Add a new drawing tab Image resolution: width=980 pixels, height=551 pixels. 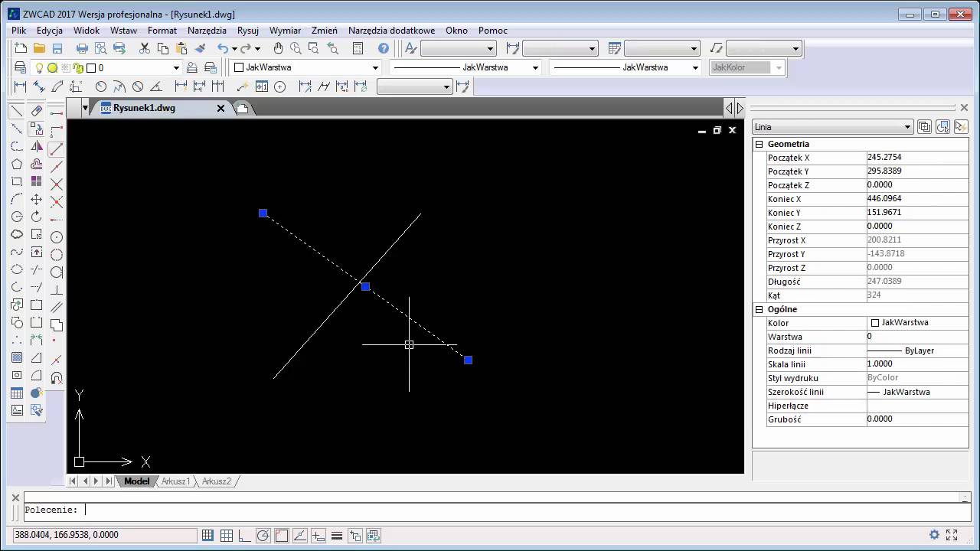(x=242, y=109)
